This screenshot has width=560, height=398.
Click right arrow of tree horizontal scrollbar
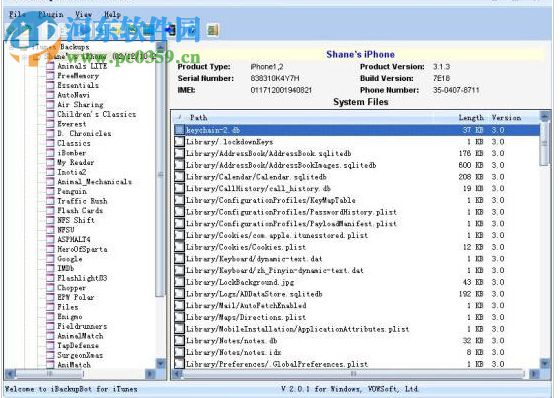click(150, 374)
